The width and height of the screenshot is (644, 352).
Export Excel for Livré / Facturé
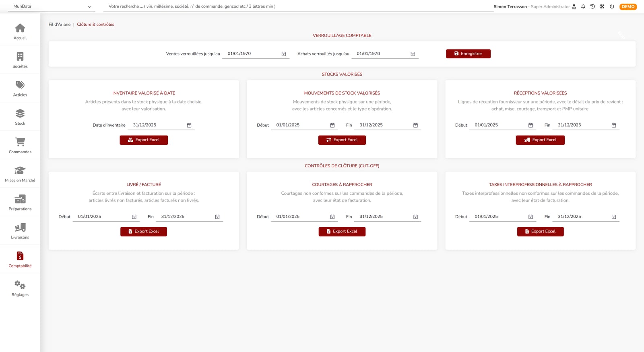click(x=144, y=232)
